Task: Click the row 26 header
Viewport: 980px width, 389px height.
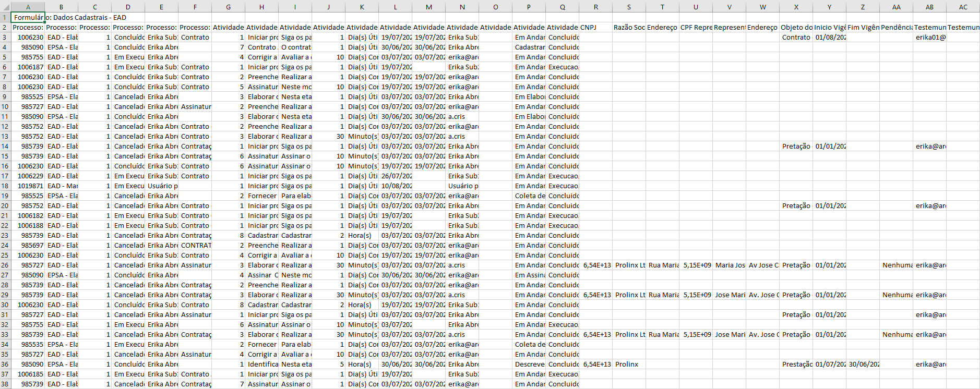Action: tap(5, 265)
